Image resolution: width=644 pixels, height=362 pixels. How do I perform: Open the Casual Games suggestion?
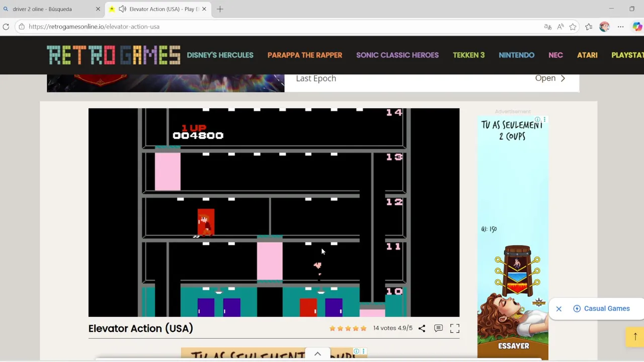[601, 309]
